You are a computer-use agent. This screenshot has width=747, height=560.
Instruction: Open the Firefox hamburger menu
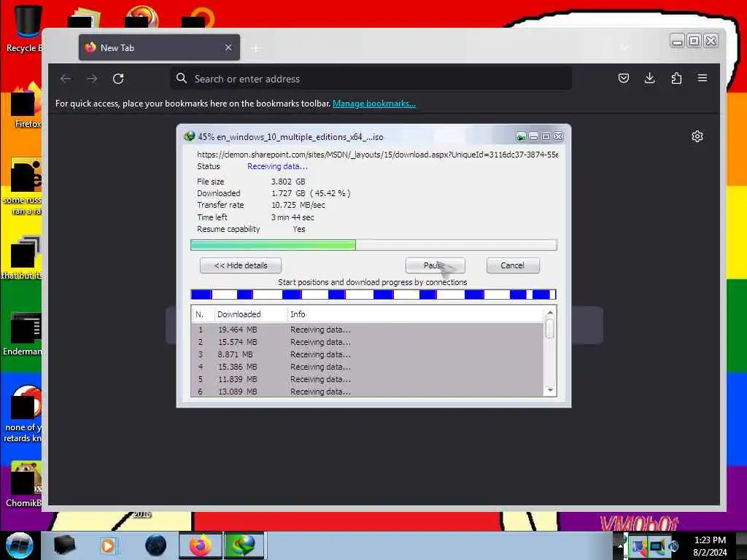tap(703, 78)
